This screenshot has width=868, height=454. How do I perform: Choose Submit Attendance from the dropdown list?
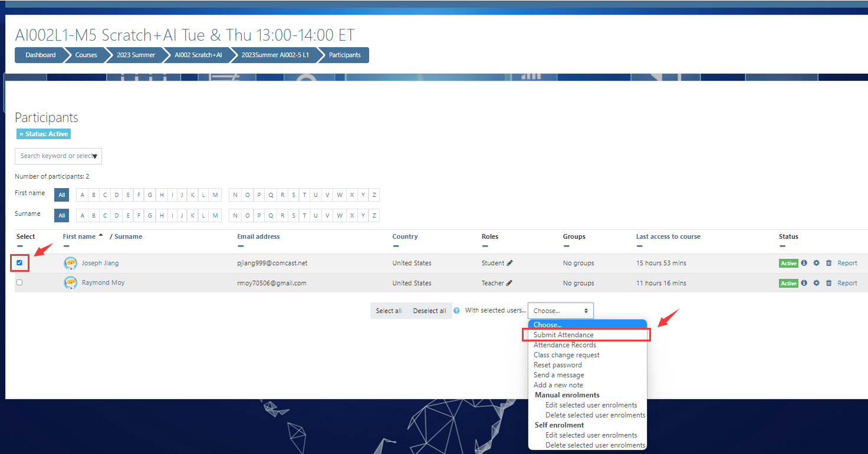[x=563, y=335]
